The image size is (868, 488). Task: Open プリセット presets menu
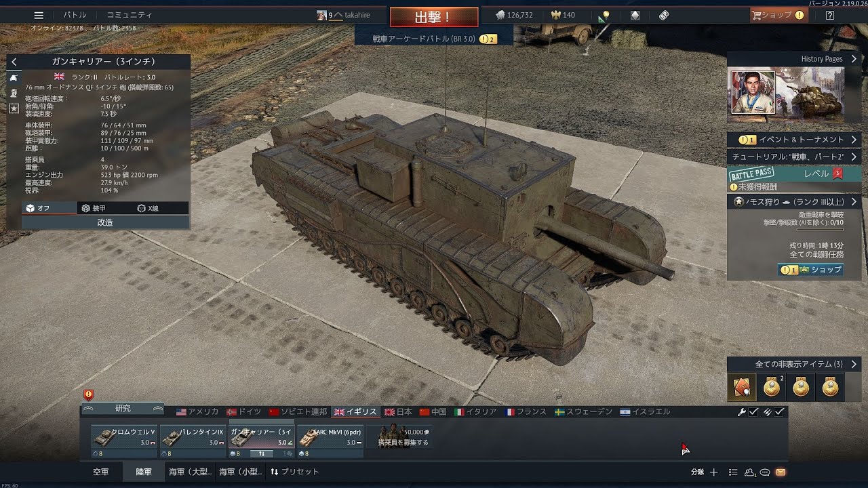point(294,472)
